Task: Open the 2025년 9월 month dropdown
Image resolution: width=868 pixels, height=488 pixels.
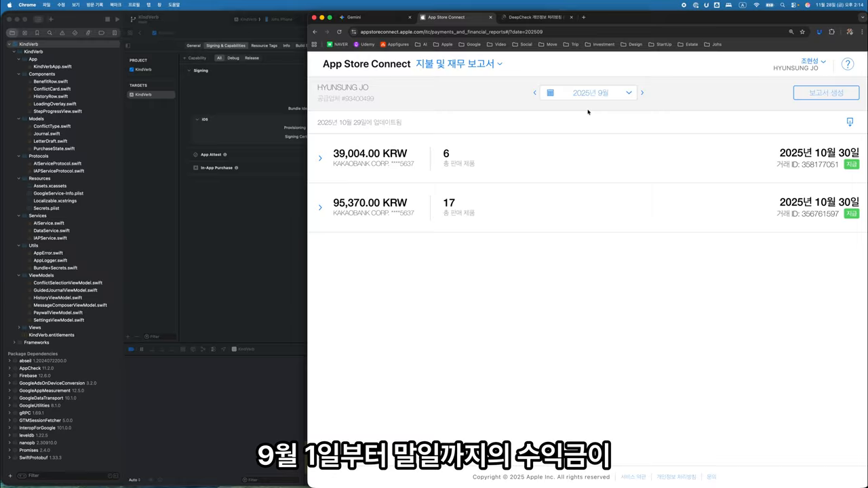Action: [589, 93]
